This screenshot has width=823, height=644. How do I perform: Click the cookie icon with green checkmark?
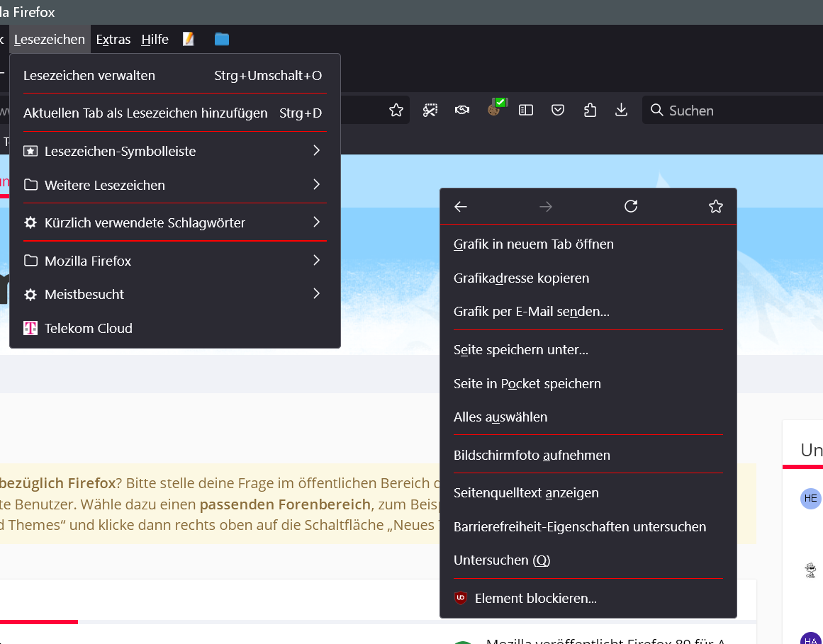tap(495, 108)
